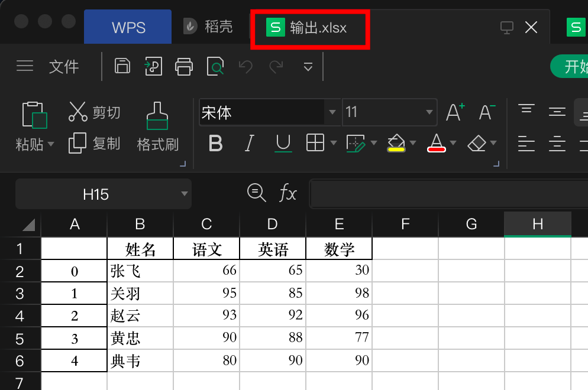Click the eraser clear formatting icon
Screen dimensions: 588x390
click(x=477, y=143)
